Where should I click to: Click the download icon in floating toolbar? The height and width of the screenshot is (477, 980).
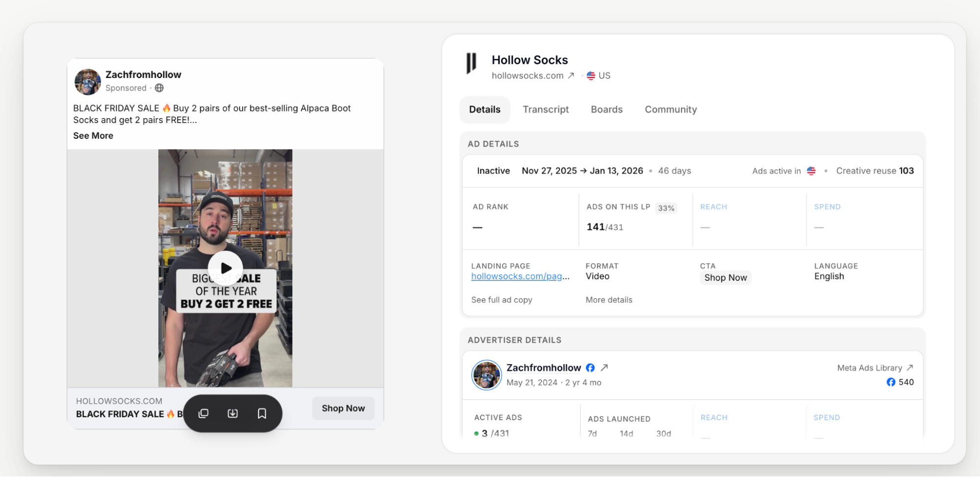tap(233, 413)
